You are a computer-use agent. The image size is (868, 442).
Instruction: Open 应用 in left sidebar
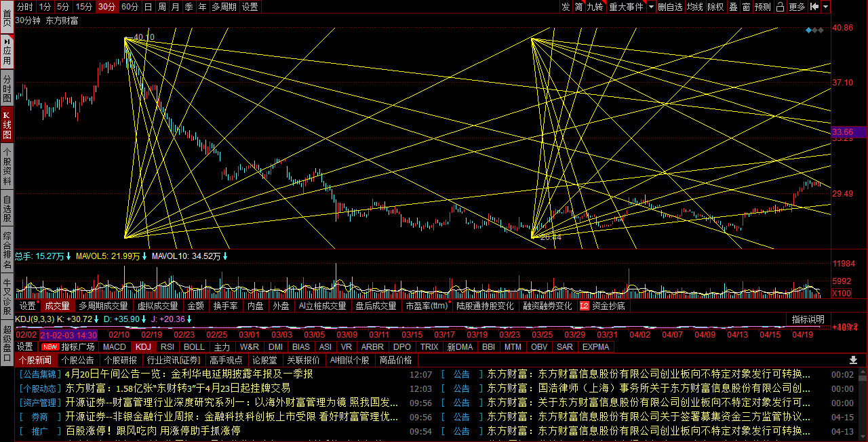[7, 51]
